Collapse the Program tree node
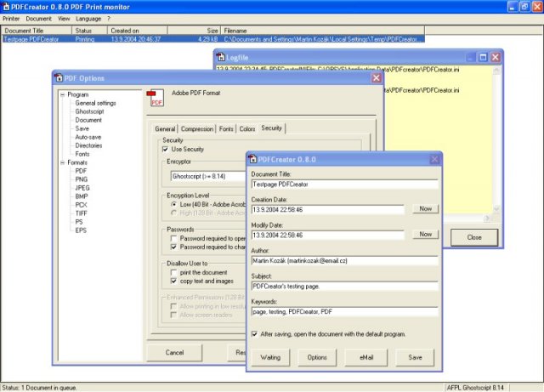The width and height of the screenshot is (544, 392). (62, 94)
